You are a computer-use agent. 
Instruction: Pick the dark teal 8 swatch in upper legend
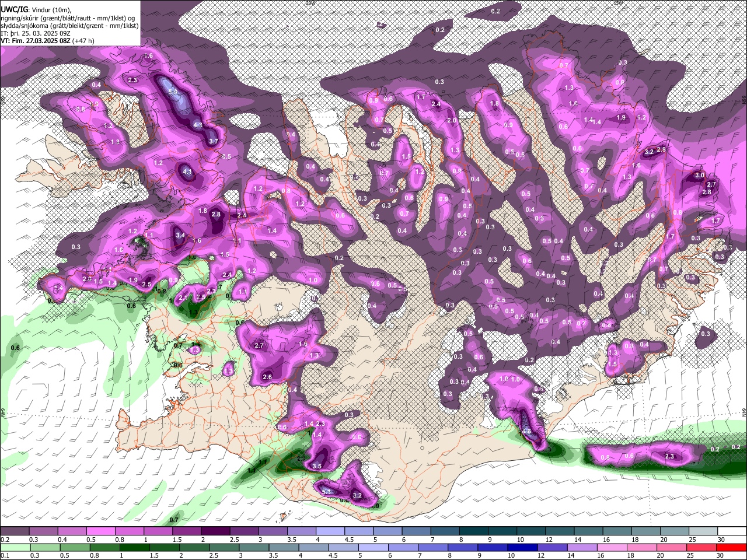point(474,531)
